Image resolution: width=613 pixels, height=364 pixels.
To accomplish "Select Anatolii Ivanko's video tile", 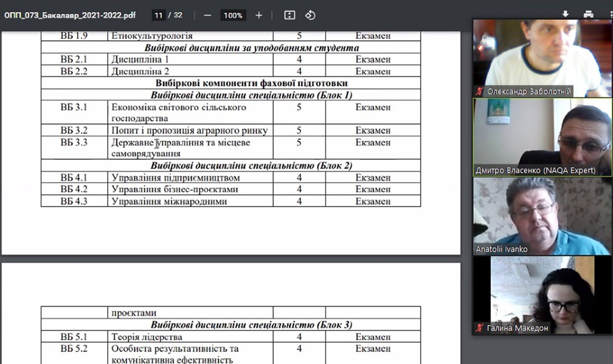I will point(543,216).
